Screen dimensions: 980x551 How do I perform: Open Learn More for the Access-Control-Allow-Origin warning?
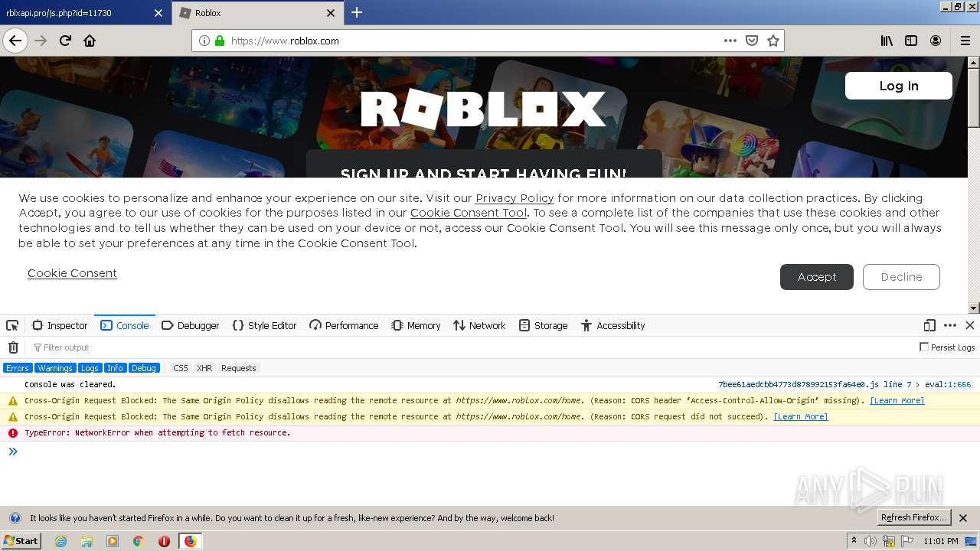pyautogui.click(x=897, y=400)
